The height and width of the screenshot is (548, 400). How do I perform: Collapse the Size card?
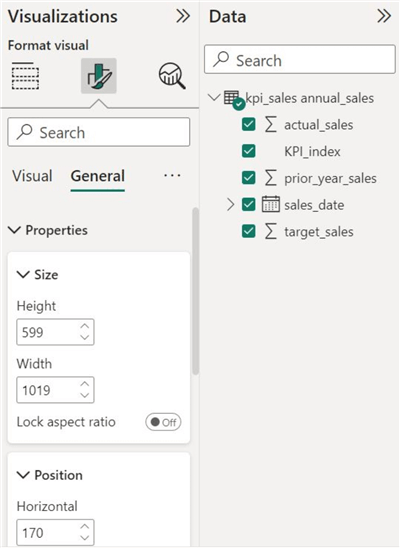point(23,274)
